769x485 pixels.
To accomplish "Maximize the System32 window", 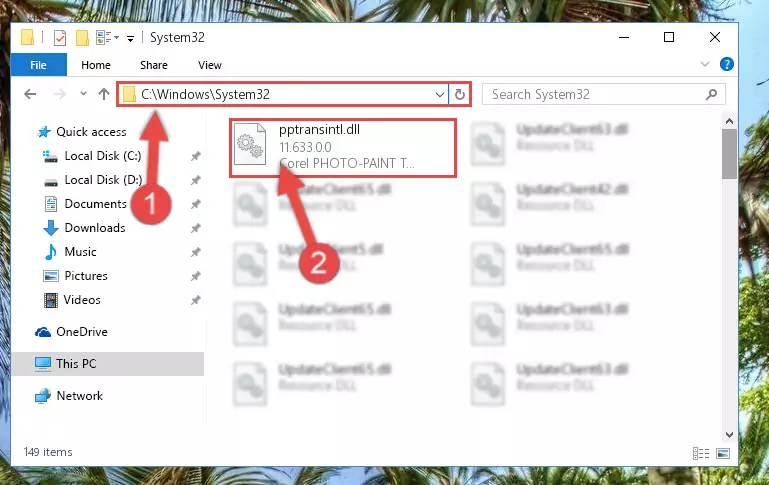I will [x=668, y=37].
